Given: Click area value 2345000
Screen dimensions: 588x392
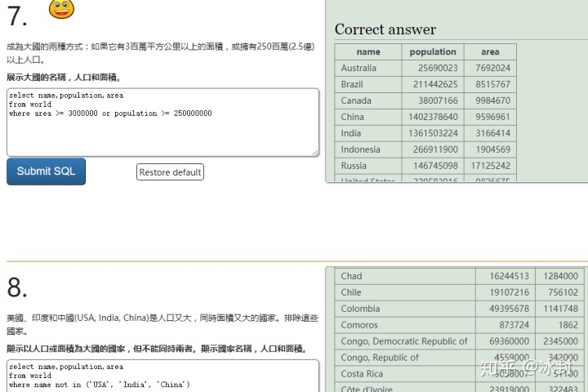Looking at the screenshot, I should (x=560, y=341).
